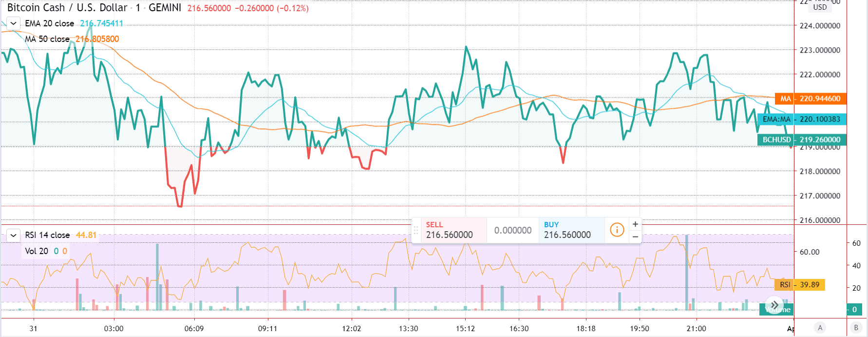Viewport: 868px width, 337px height.
Task: Click the MA value 216.805800 in legend
Action: (x=97, y=39)
